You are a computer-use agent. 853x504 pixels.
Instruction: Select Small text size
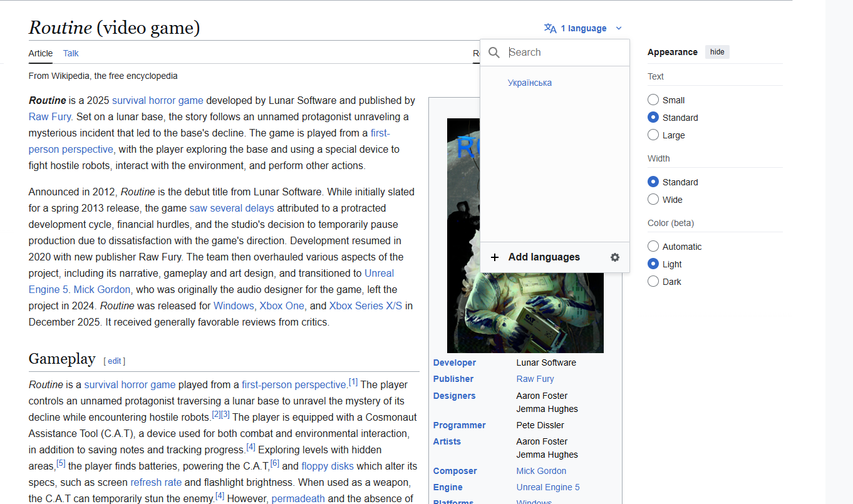coord(653,100)
